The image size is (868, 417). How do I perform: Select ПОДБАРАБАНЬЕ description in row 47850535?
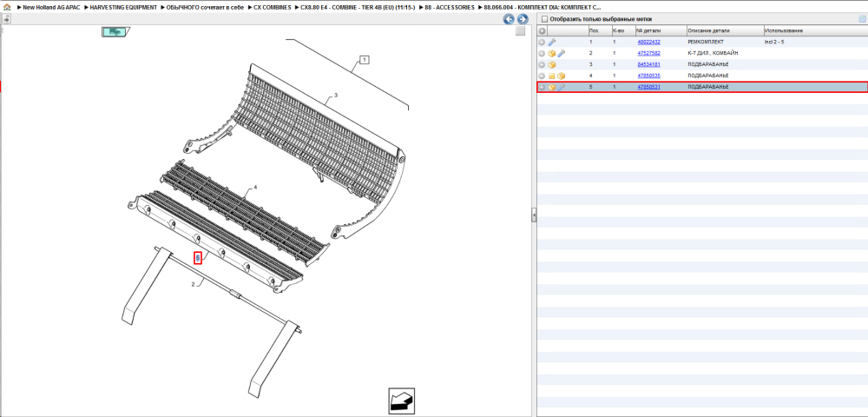(708, 76)
